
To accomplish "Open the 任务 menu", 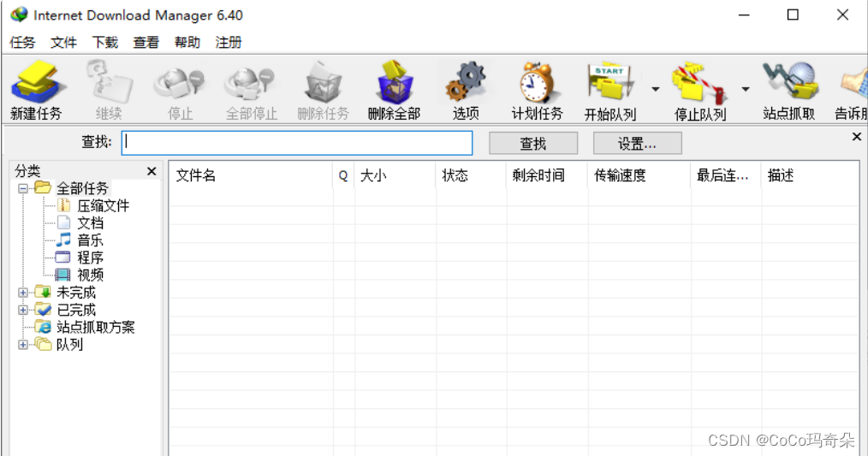I will (x=23, y=42).
